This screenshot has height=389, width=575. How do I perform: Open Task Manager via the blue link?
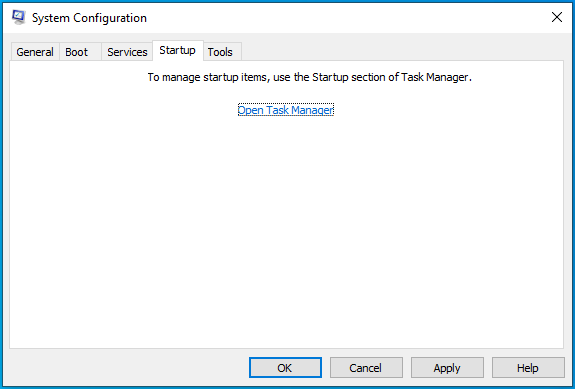(286, 110)
